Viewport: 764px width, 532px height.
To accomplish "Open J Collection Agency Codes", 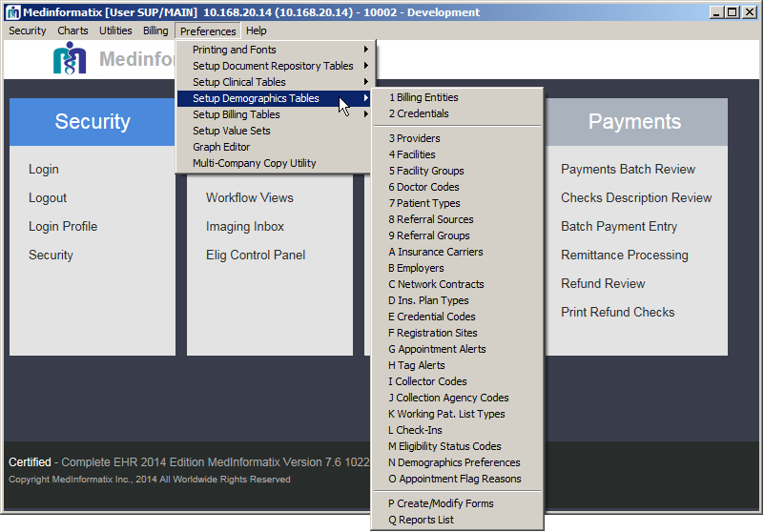I will point(457,398).
